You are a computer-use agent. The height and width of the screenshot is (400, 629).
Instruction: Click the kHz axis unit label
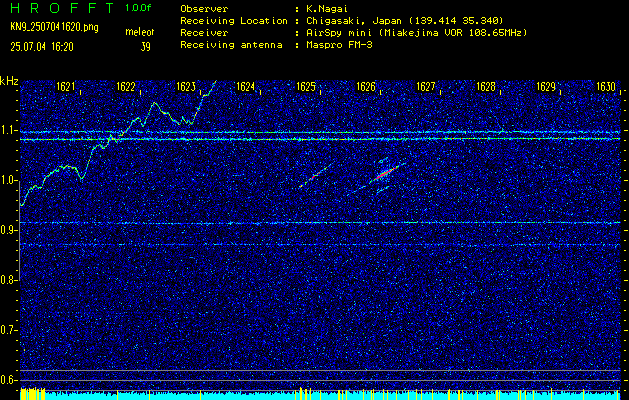click(9, 81)
